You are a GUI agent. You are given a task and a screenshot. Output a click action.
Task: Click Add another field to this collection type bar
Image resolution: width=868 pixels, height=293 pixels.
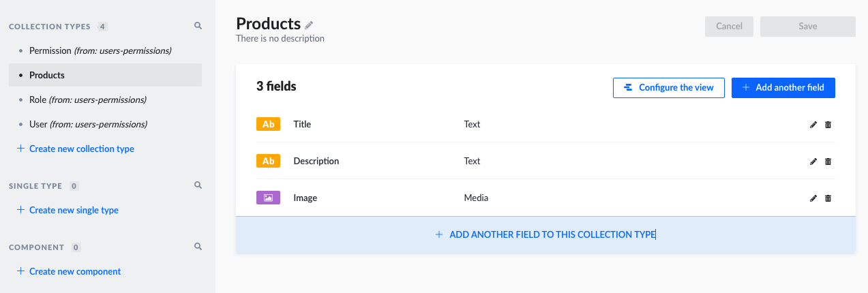pos(545,234)
